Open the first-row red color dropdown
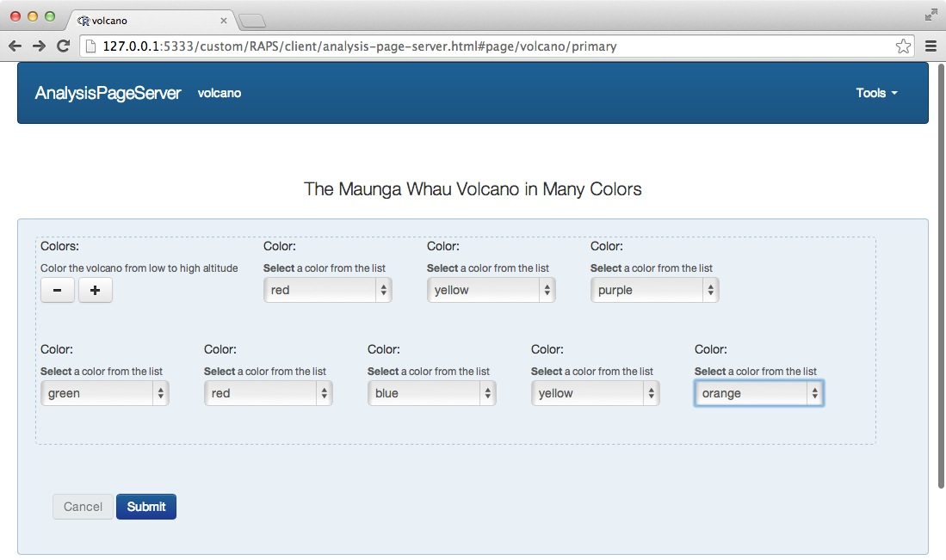Image resolution: width=946 pixels, height=560 pixels. point(328,291)
